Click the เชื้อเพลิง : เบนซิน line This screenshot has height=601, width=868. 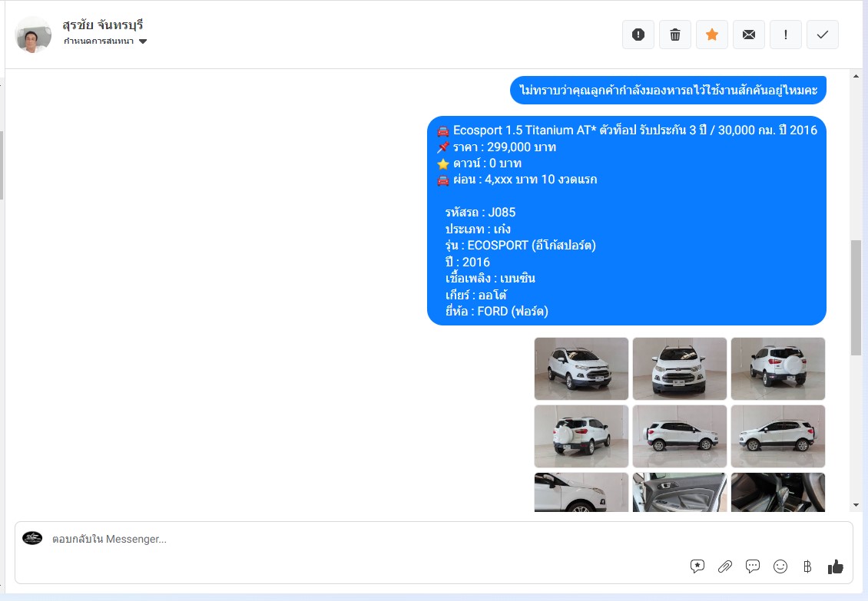tap(490, 279)
